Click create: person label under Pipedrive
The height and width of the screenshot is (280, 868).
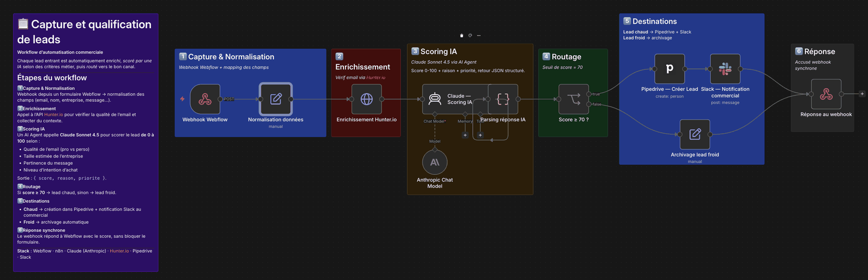tap(669, 96)
